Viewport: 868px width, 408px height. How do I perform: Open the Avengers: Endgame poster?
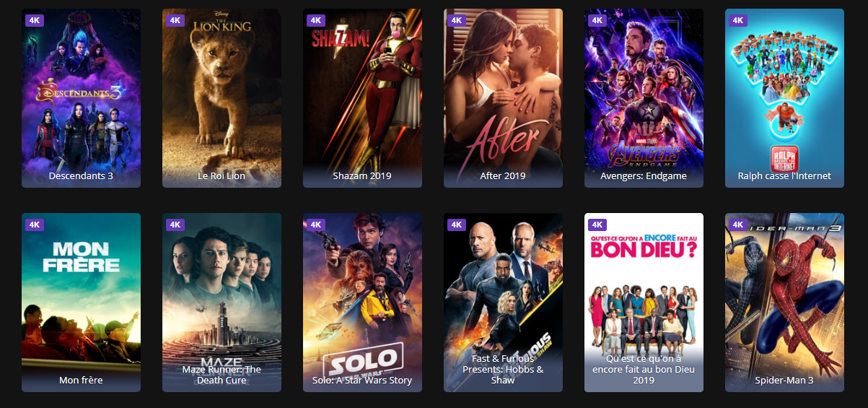644,98
